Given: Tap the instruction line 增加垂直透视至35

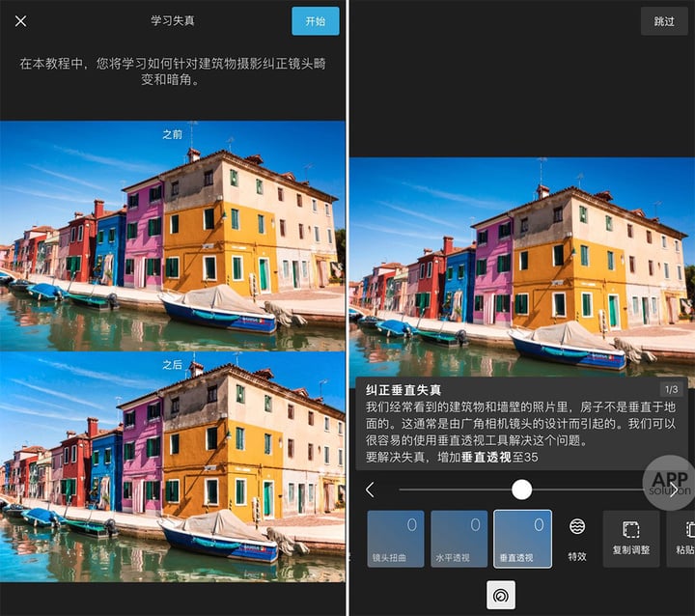Looking at the screenshot, I should tap(487, 457).
